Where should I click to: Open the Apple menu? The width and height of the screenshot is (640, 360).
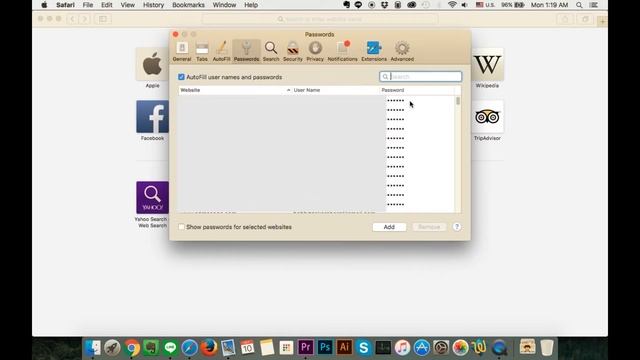click(x=44, y=5)
